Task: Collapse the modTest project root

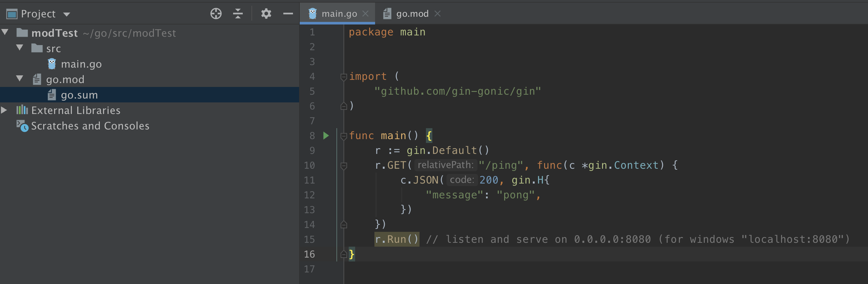Action: click(5, 32)
